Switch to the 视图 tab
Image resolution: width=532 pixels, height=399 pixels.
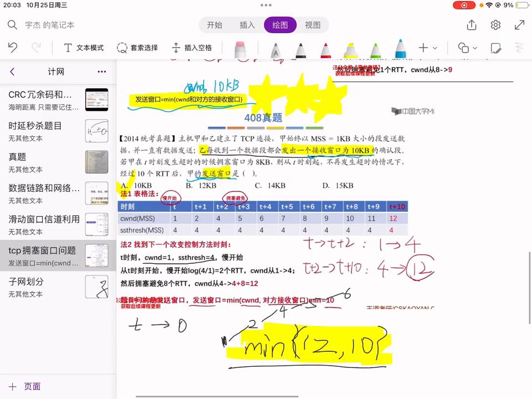point(312,25)
